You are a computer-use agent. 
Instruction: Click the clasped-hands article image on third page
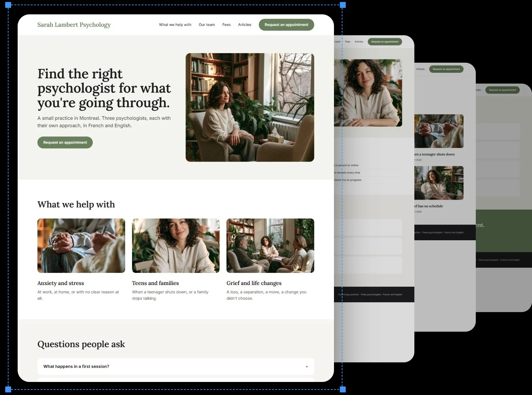coord(439,131)
